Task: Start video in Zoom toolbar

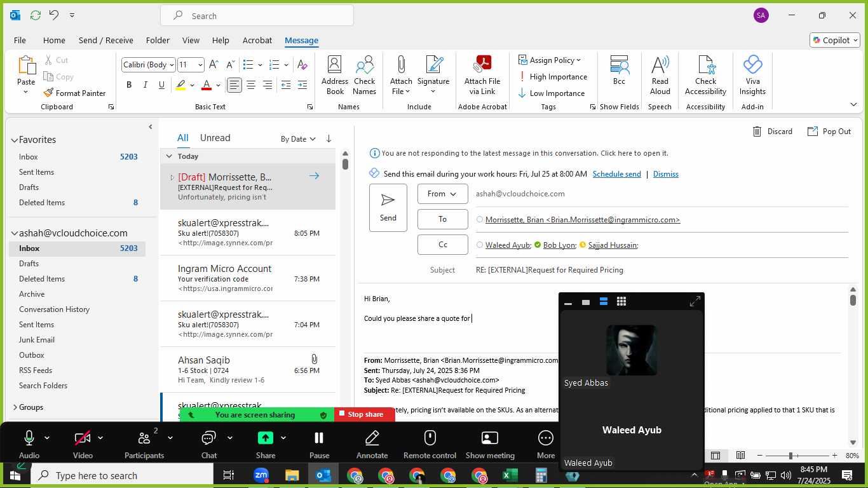Action: tap(83, 444)
